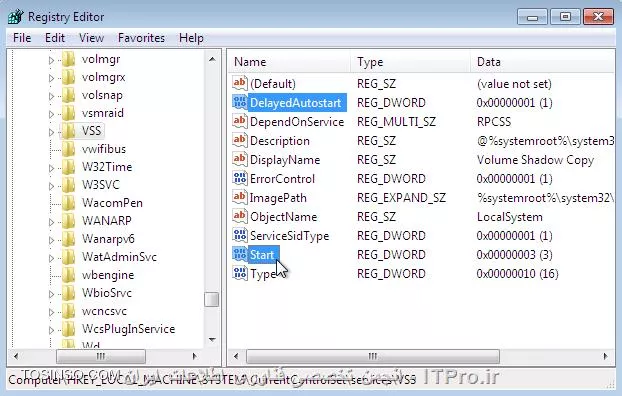
Task: Click the ObjectName string icon
Action: [x=240, y=217]
